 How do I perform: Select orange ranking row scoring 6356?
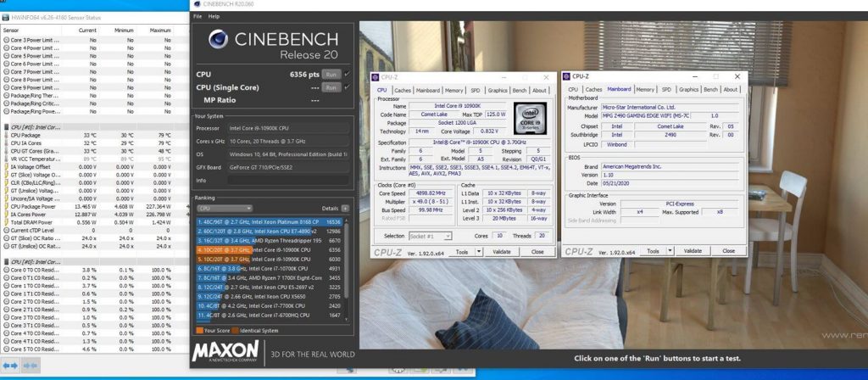click(270, 250)
